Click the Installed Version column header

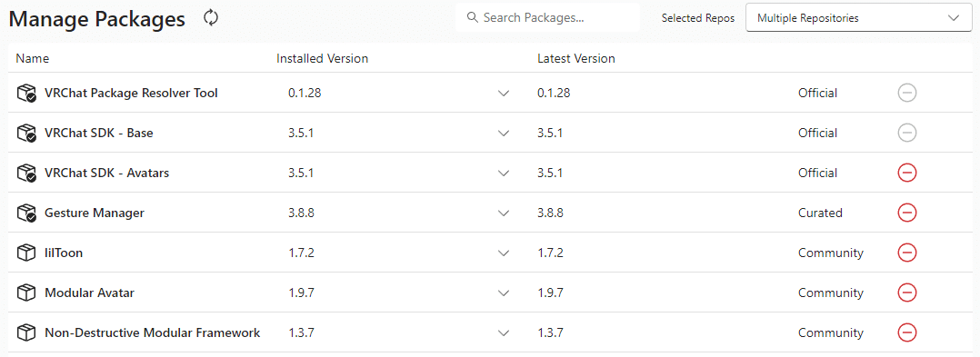click(x=323, y=59)
